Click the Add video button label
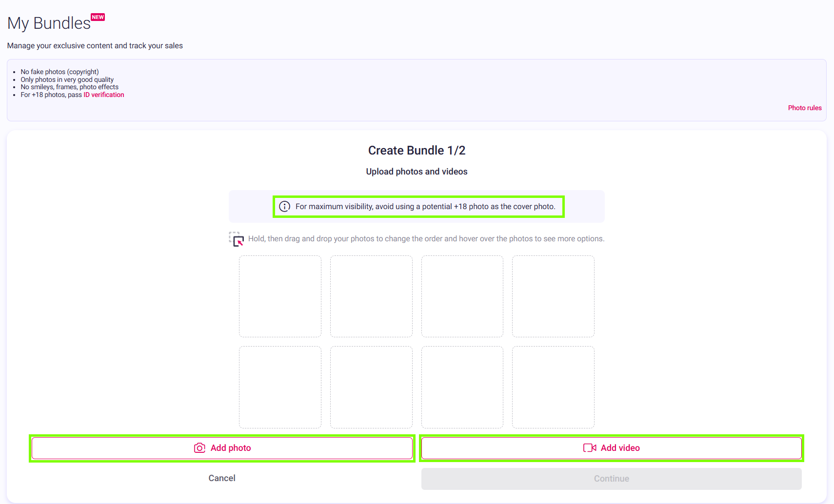Image resolution: width=834 pixels, height=504 pixels. [620, 448]
